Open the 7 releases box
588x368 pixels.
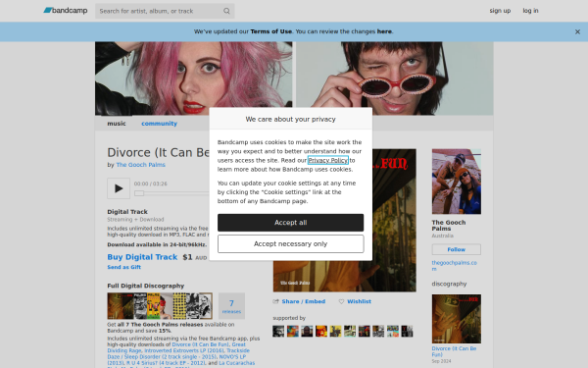point(231,305)
